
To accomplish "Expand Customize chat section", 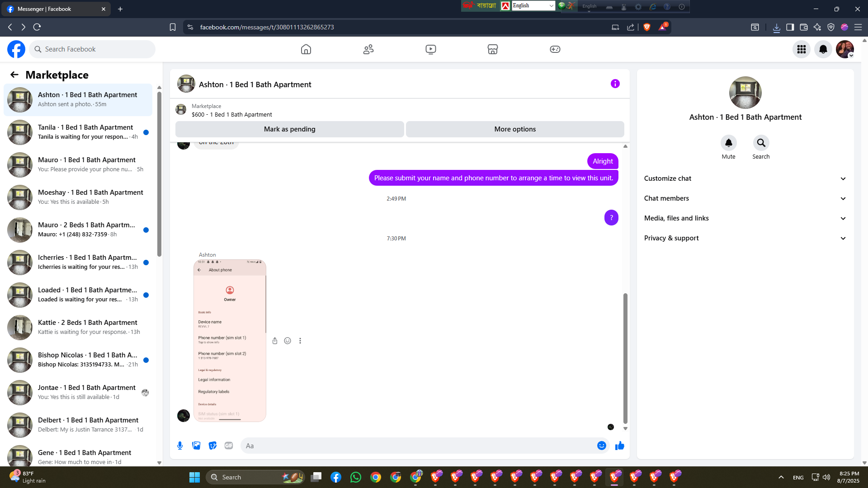I will click(745, 178).
